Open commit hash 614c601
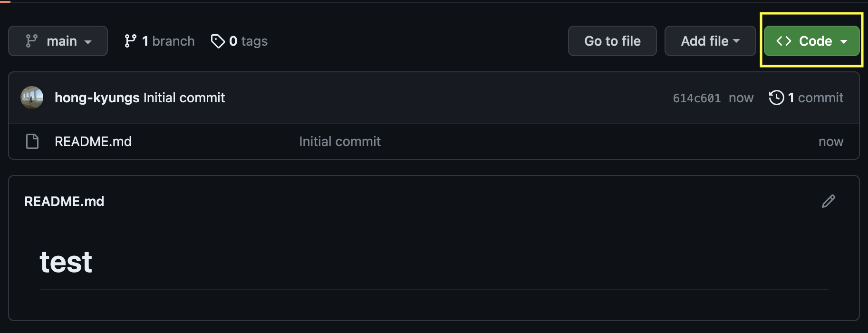 (x=697, y=98)
